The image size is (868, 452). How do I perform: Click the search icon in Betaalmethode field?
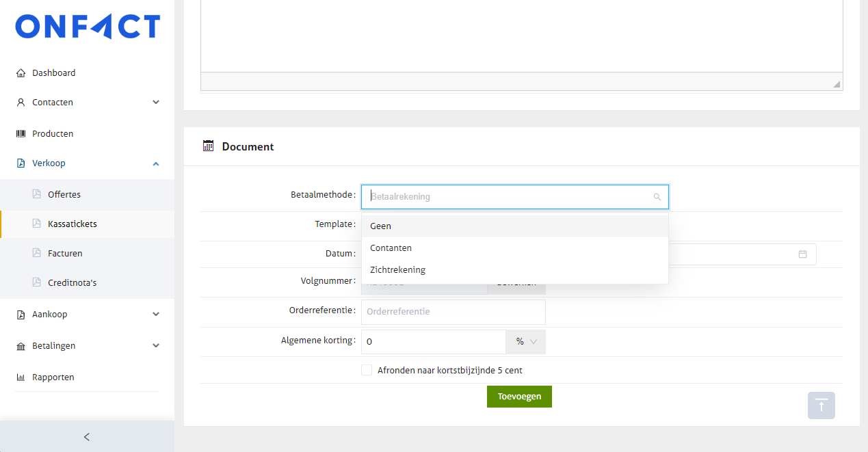pos(657,197)
